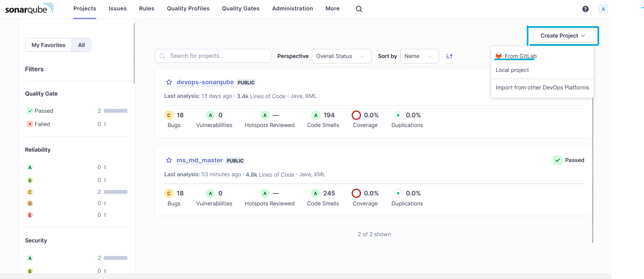The width and height of the screenshot is (644, 279).
Task: Open the Sort by Name dropdown
Action: [x=419, y=56]
